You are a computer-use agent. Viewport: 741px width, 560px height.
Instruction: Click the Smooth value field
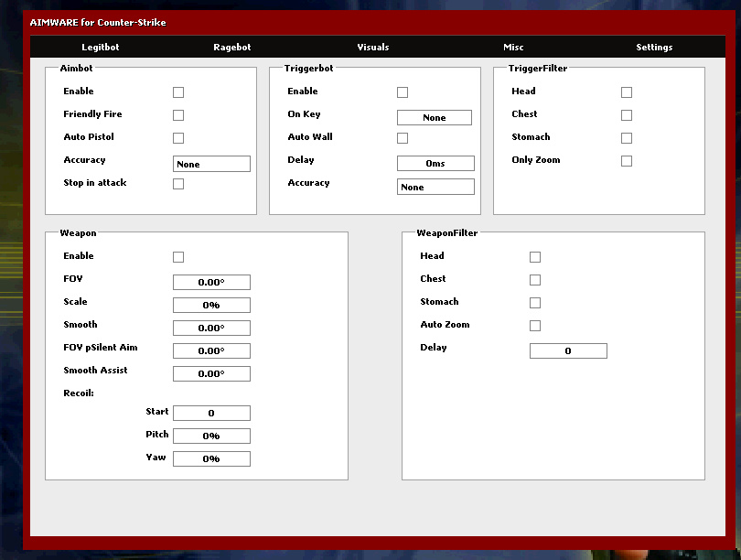click(211, 328)
